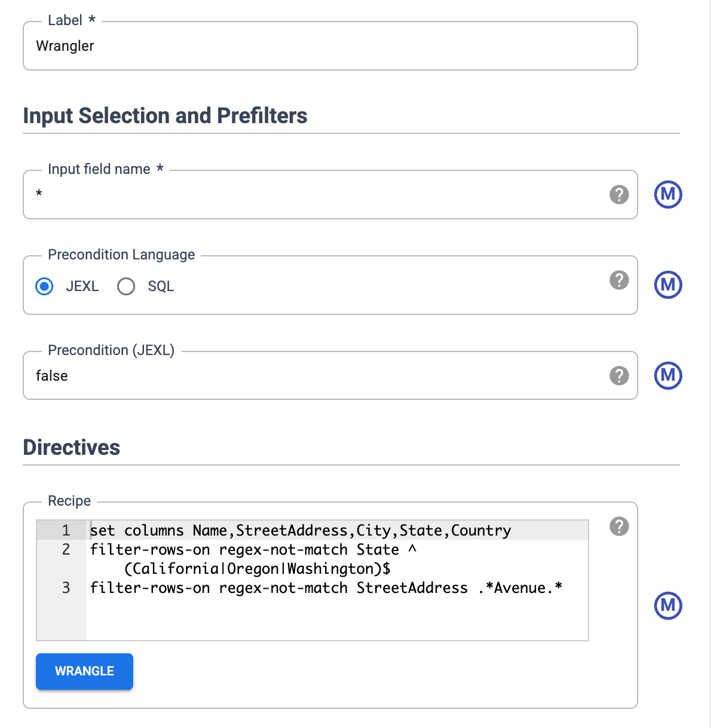Open macro editor for Precondition Language

(667, 285)
